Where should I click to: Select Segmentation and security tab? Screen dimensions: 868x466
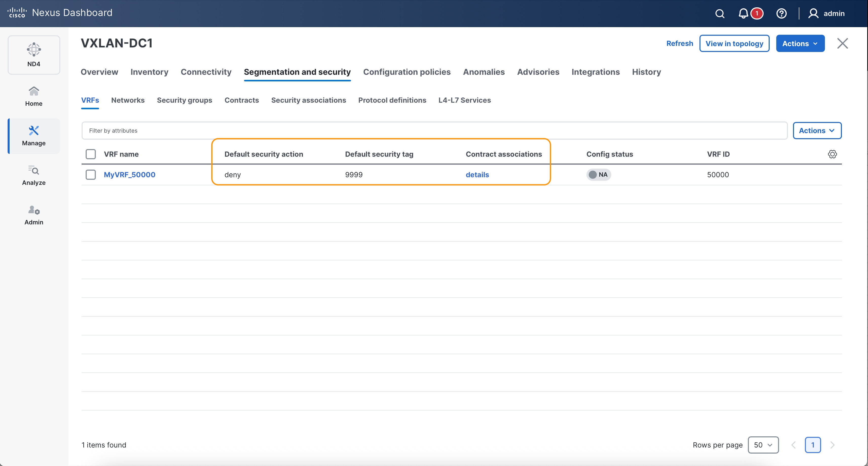pyautogui.click(x=297, y=72)
